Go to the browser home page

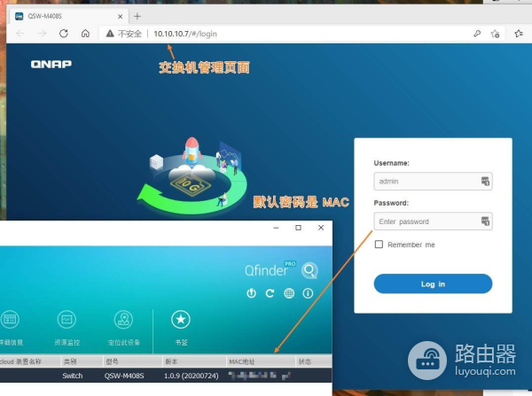pos(85,34)
